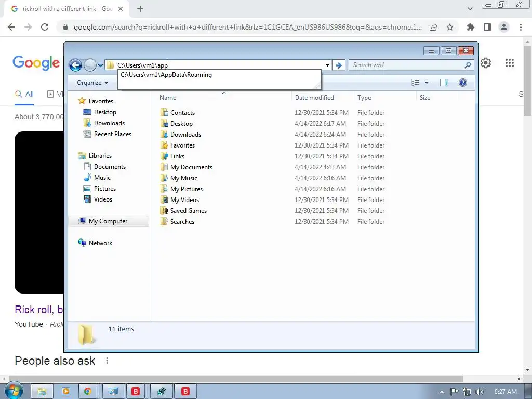Share this page icon in Chrome
The width and height of the screenshot is (532, 399).
pyautogui.click(x=433, y=27)
